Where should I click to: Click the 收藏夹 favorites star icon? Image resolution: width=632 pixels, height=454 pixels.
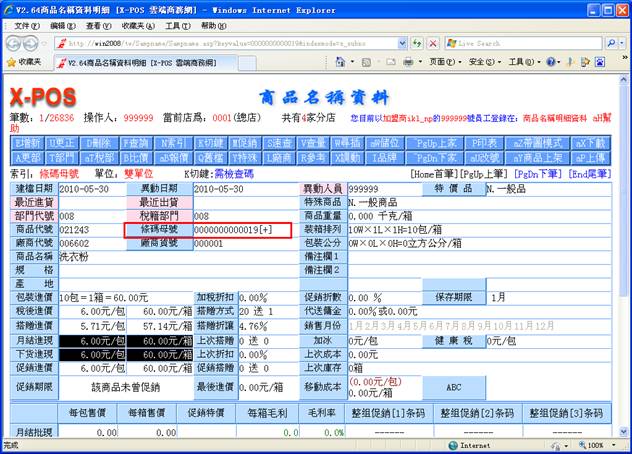point(11,62)
